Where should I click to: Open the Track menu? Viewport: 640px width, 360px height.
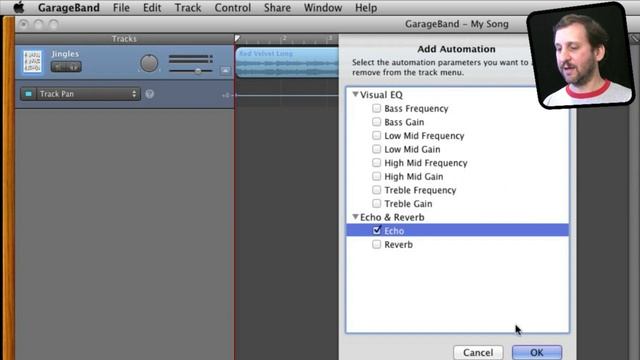[188, 8]
